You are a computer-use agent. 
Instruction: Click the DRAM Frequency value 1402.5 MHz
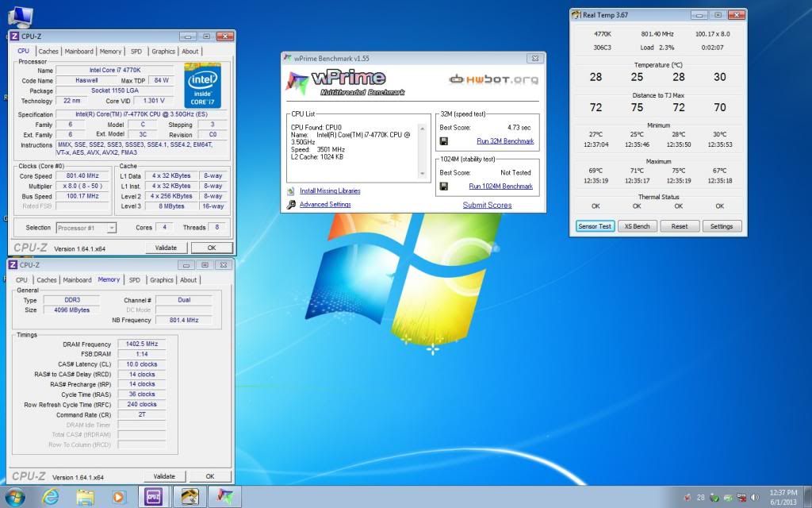(x=142, y=344)
